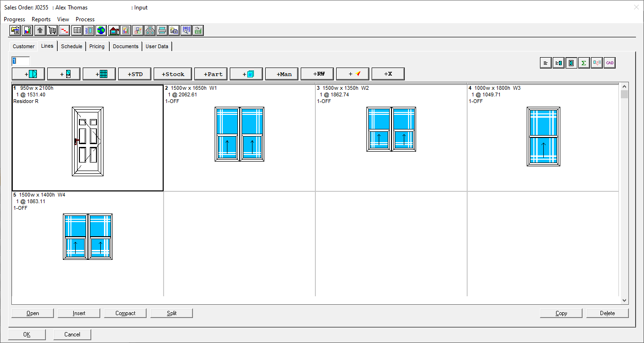Open the Gantt chart schedule icon
This screenshot has width=644, height=343.
(x=64, y=31)
